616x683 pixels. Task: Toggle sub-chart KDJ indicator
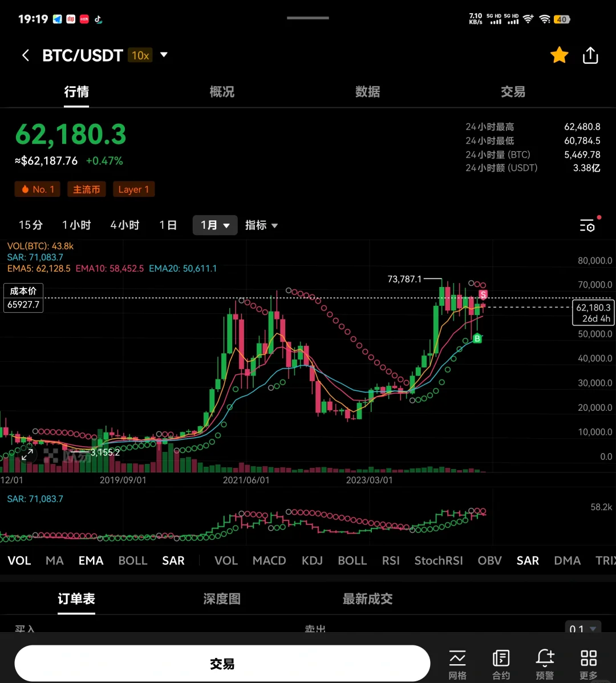tap(312, 560)
